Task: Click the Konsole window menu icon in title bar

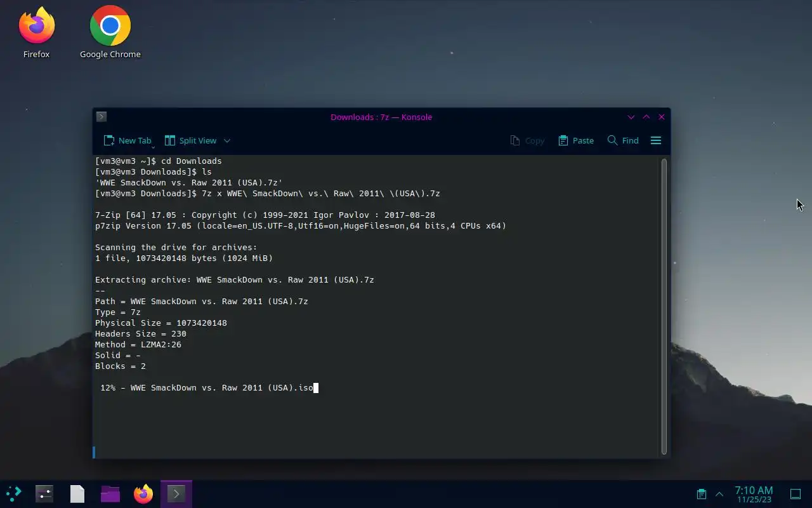Action: (101, 117)
